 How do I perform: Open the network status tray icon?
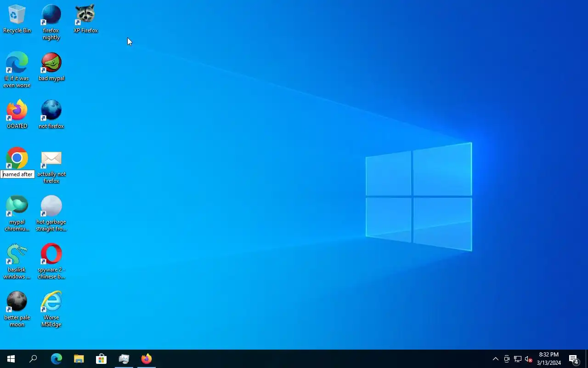[x=518, y=359]
